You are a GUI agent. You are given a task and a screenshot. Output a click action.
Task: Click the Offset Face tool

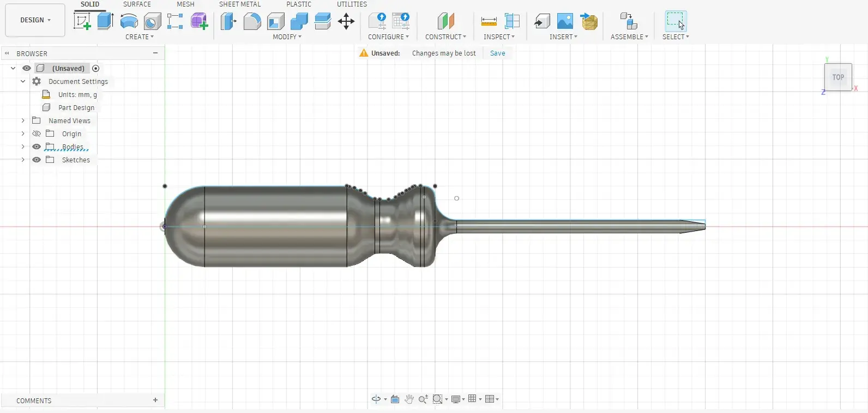[x=323, y=21]
